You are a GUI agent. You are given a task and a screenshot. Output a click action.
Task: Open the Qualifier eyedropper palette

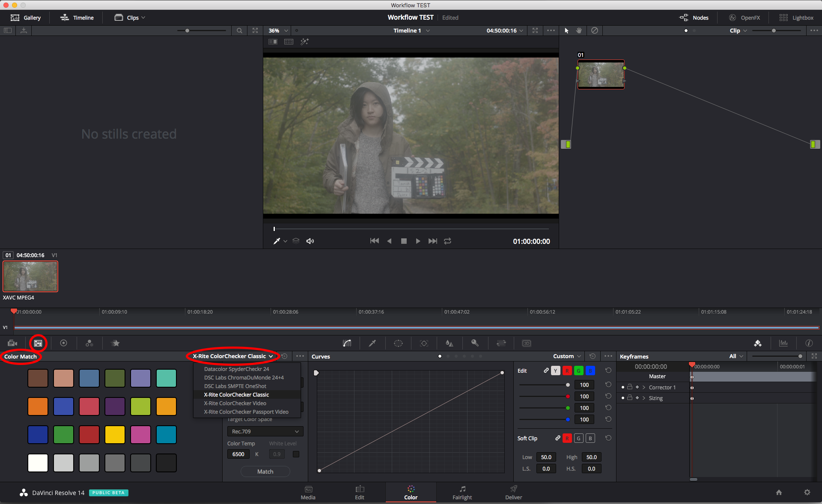[x=372, y=343]
